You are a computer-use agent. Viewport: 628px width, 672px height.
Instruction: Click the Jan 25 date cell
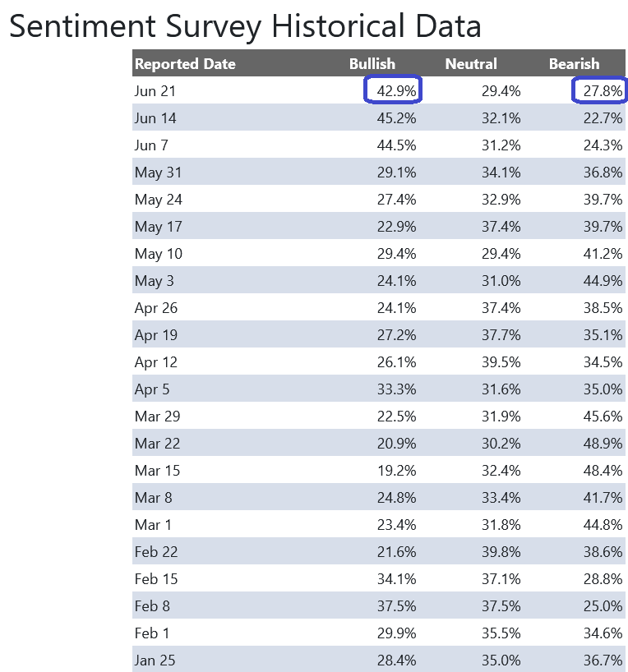tap(155, 660)
